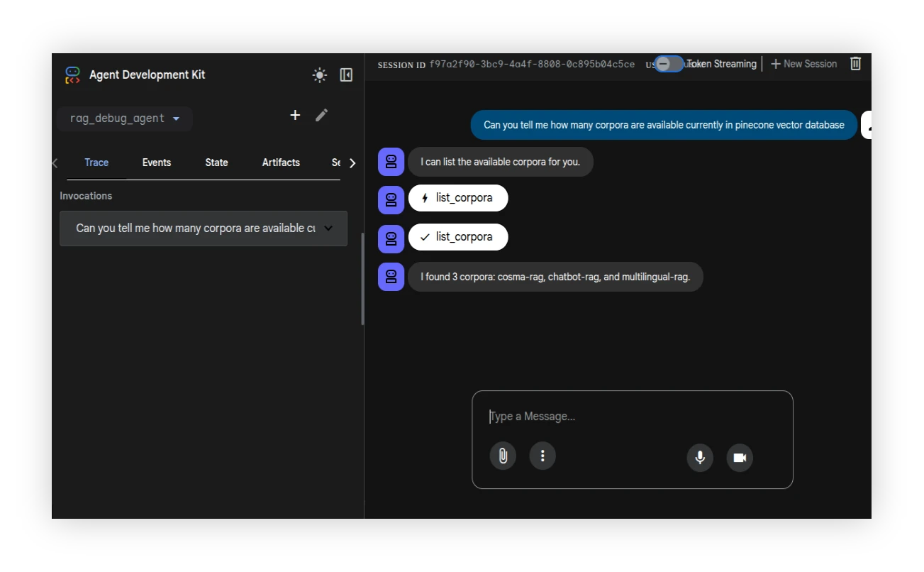Attach a file with paperclip icon
924x572 pixels.
pyautogui.click(x=503, y=456)
